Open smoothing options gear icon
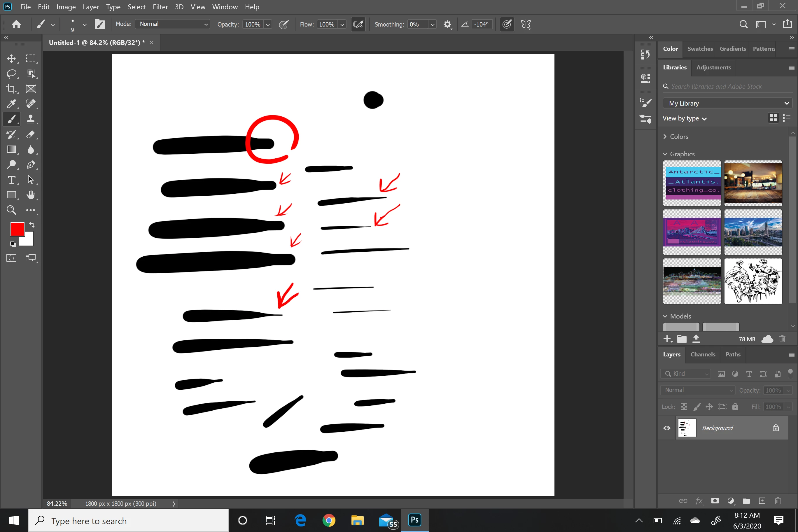Screen dimensions: 798x532 [447, 24]
